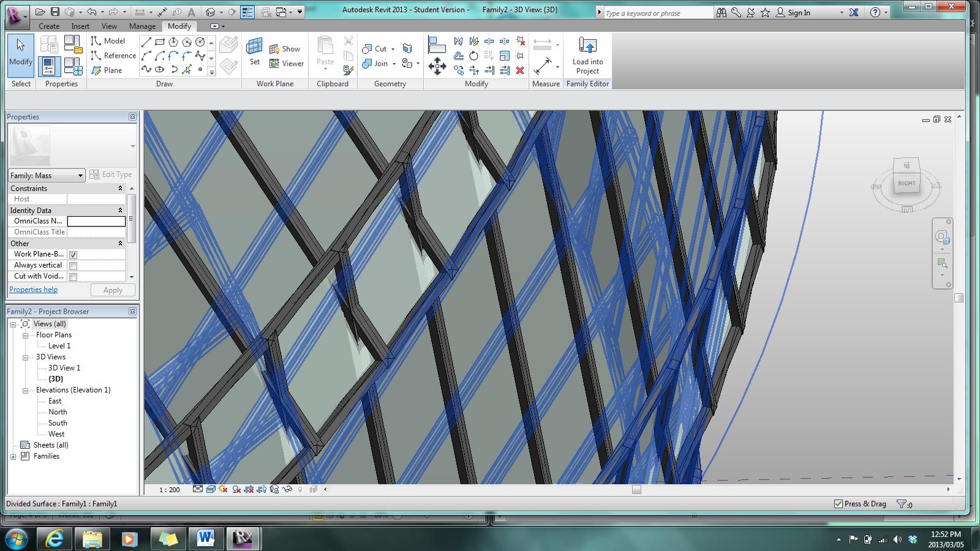Toggle the Work Plane-Based checkbox
Screen dimensions: 980x551
click(73, 254)
